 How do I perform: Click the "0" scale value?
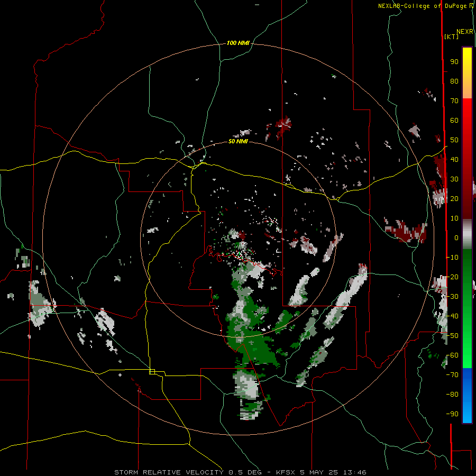(x=456, y=237)
